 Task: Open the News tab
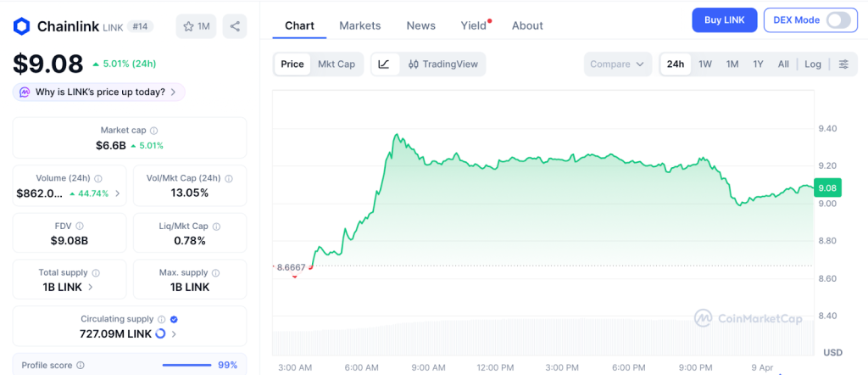(x=420, y=25)
